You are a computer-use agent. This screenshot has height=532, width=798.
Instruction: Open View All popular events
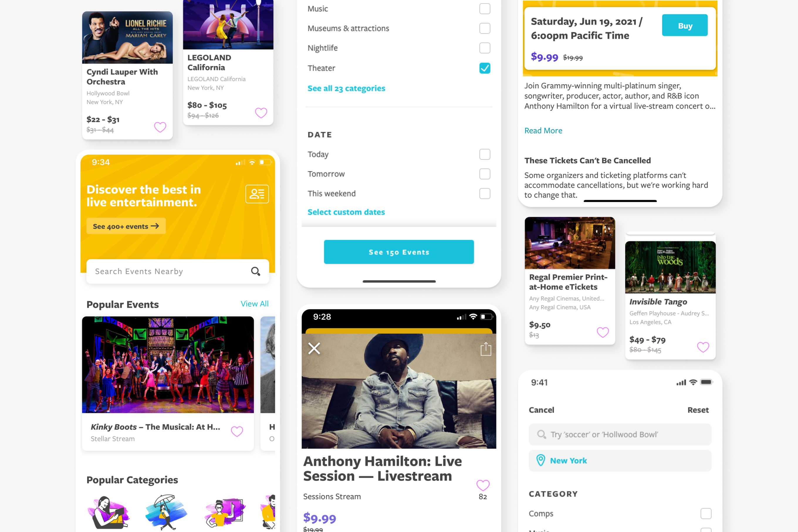255,304
